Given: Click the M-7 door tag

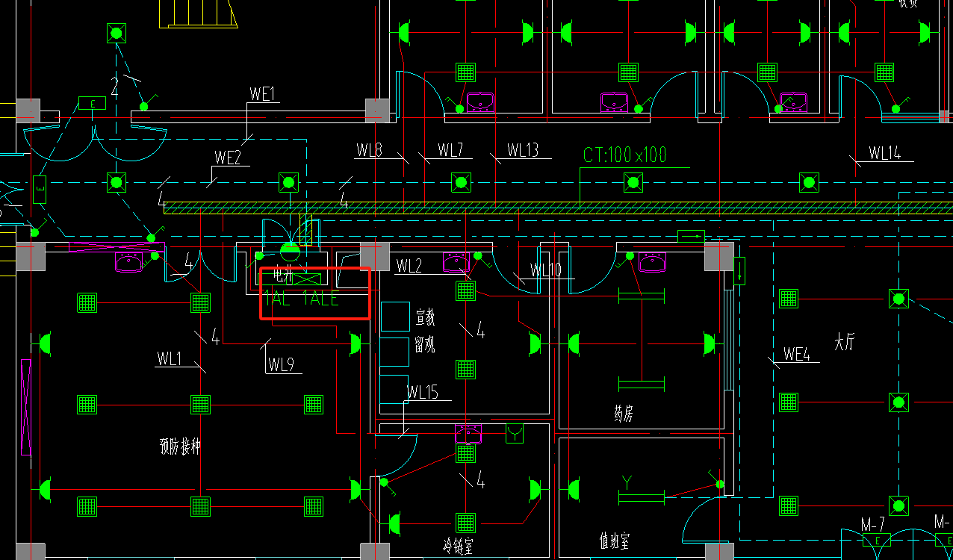Looking at the screenshot, I should click(x=872, y=524).
